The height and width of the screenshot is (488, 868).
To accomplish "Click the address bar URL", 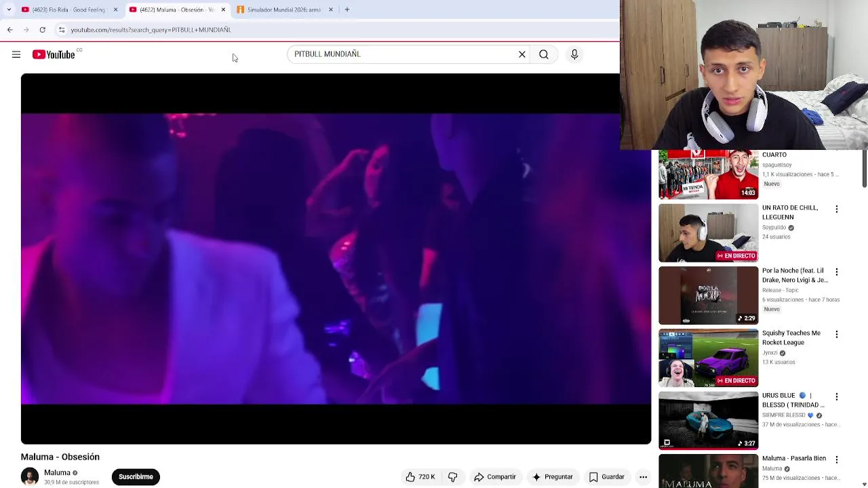I will pyautogui.click(x=151, y=30).
